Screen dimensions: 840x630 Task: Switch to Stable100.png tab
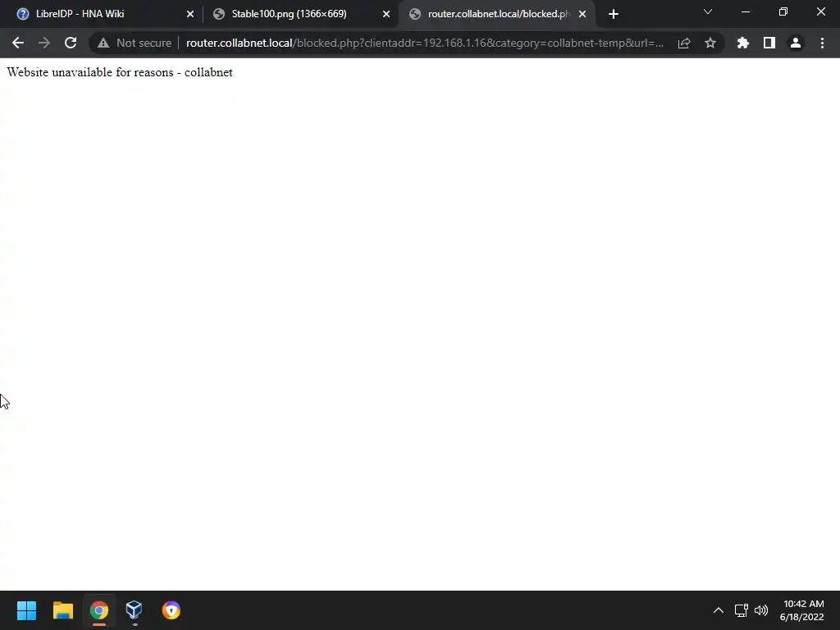point(300,14)
